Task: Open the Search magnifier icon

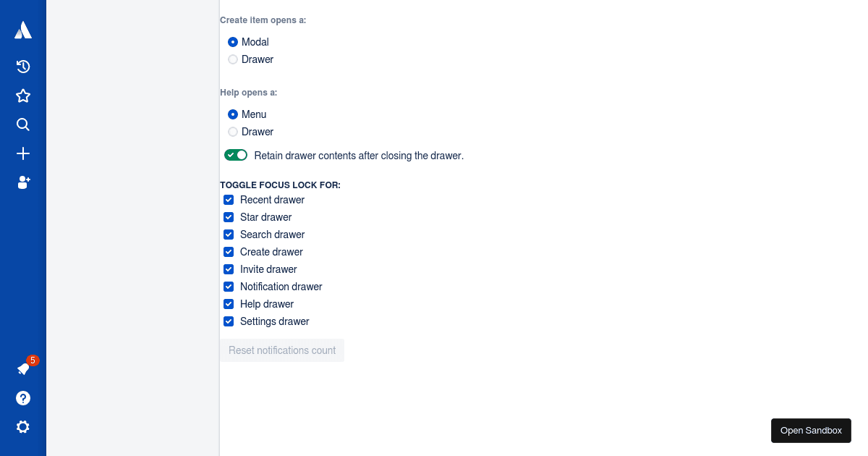Action: click(x=23, y=124)
